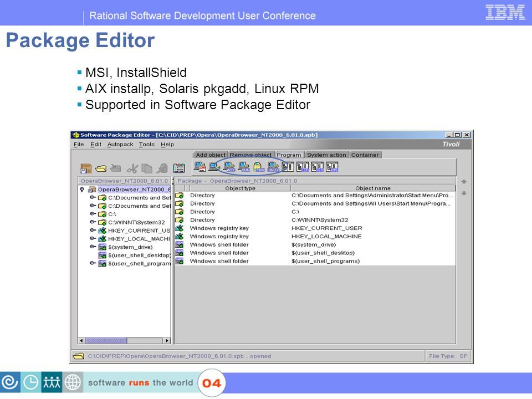The image size is (532, 399).
Task: Click the directory icon of the C:\WINNT\System32 row
Action: point(179,220)
